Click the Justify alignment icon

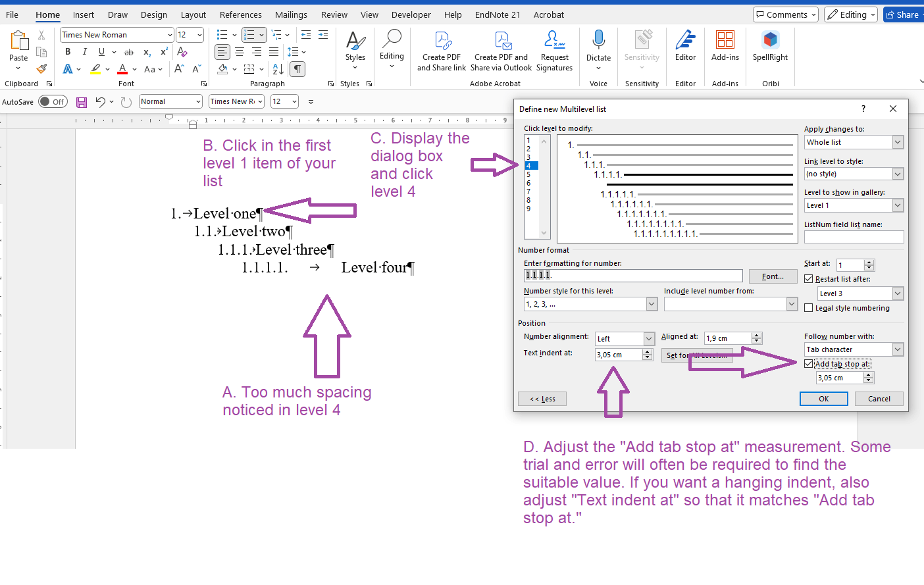click(274, 52)
